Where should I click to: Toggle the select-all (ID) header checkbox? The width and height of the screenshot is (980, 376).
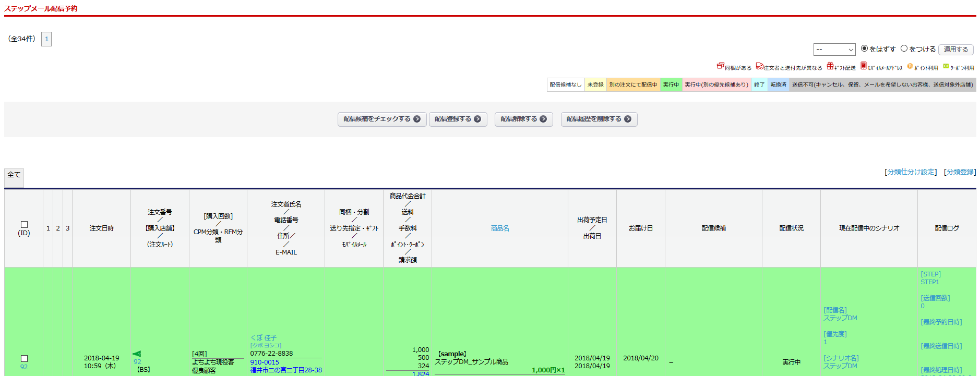pyautogui.click(x=24, y=225)
